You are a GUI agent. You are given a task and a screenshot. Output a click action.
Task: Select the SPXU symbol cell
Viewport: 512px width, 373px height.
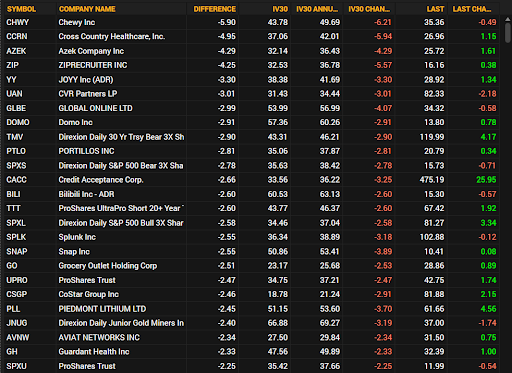point(16,366)
